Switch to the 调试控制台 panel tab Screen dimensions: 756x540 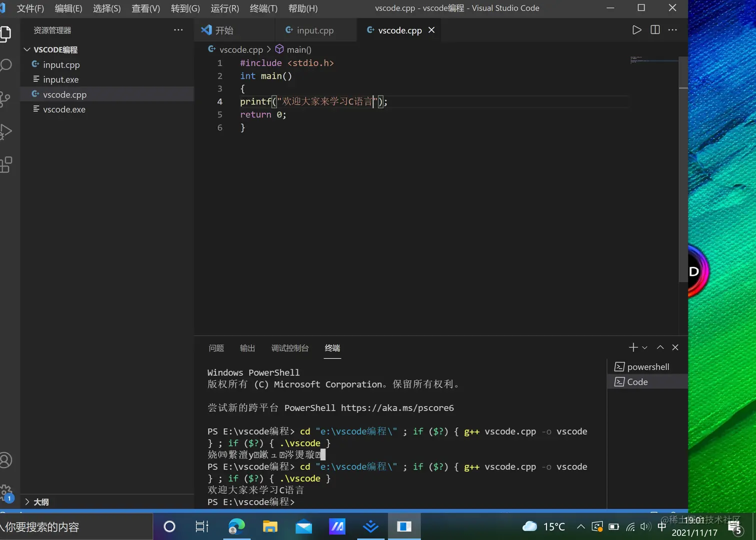click(290, 348)
